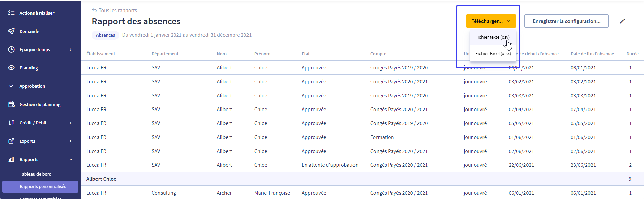Click Enregistrer la configuration button
Viewport: 644px width, 199px height.
566,21
